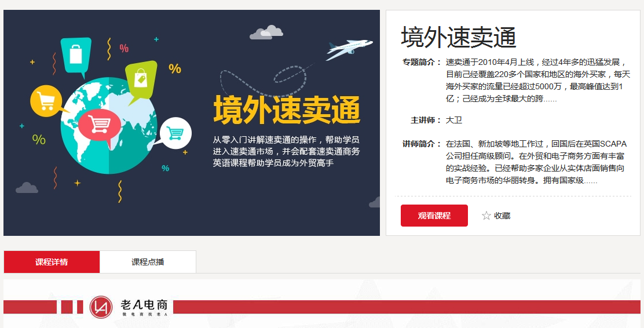
Task: Click the instructor name 大卫
Action: [454, 120]
